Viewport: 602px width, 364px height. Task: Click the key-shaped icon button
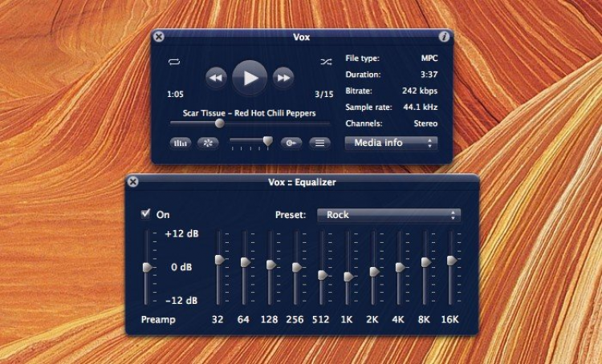(x=292, y=144)
